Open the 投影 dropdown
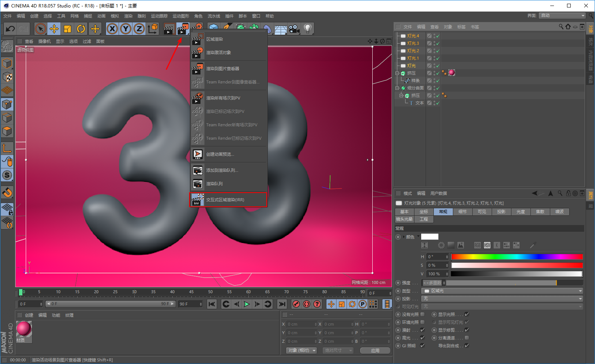This screenshot has height=364, width=595. pyautogui.click(x=502, y=298)
